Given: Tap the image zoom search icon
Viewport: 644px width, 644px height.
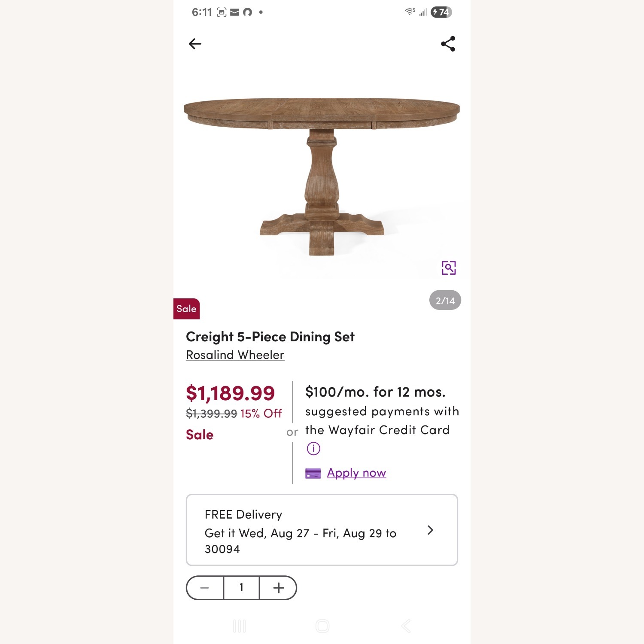Looking at the screenshot, I should pyautogui.click(x=449, y=268).
